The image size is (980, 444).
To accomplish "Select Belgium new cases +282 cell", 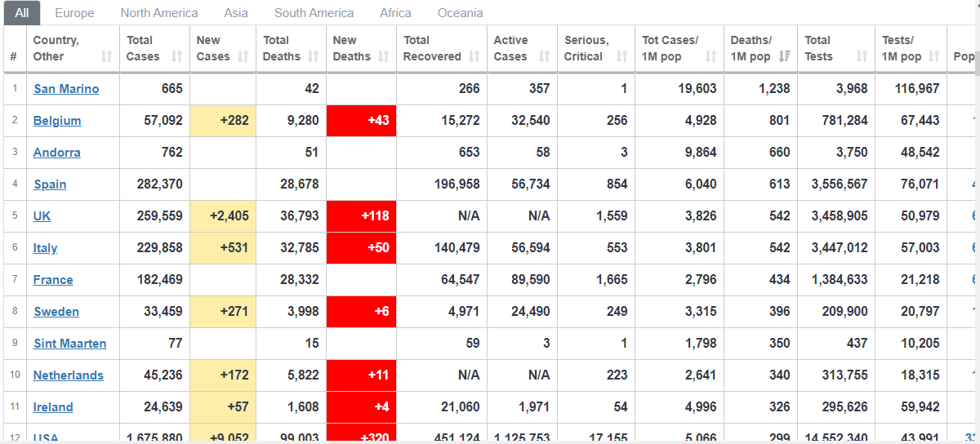I will click(222, 121).
